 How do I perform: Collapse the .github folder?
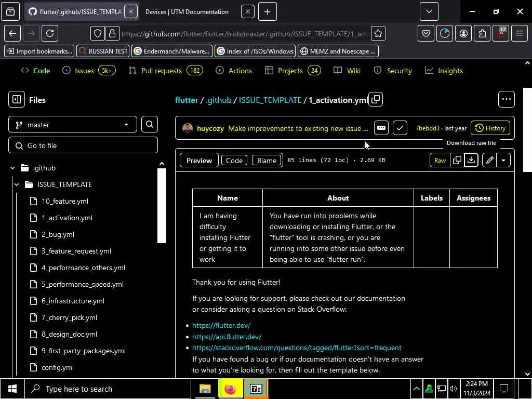tap(12, 168)
